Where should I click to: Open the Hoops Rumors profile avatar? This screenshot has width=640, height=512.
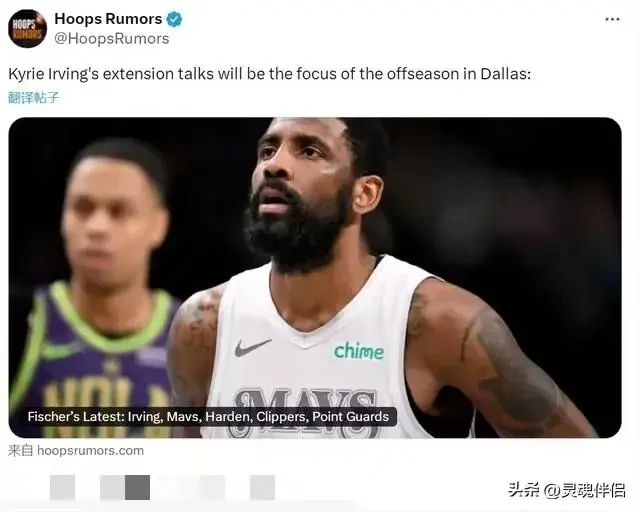27,29
